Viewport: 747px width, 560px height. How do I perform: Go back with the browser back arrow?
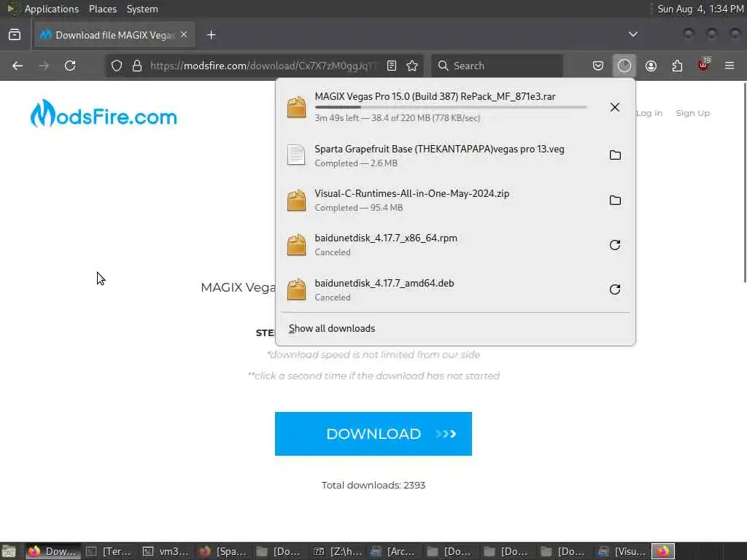(x=18, y=66)
